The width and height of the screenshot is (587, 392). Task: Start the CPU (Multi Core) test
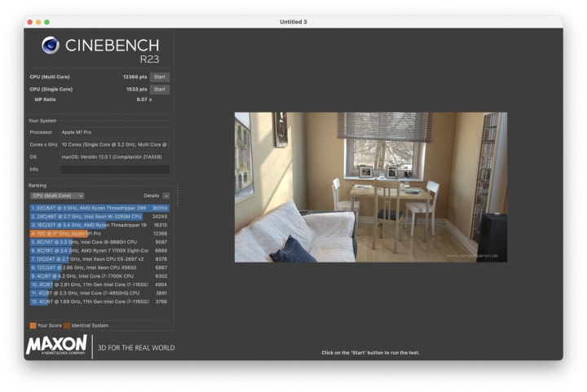160,77
